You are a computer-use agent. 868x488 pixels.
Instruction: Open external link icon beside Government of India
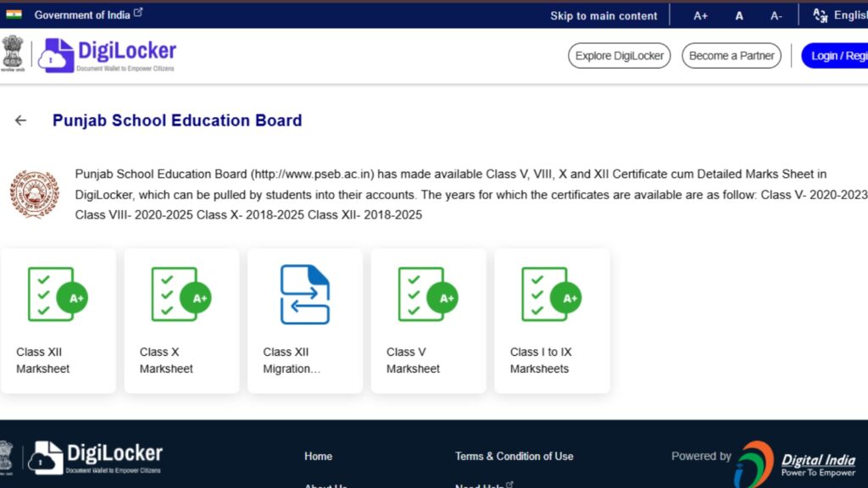tap(138, 12)
